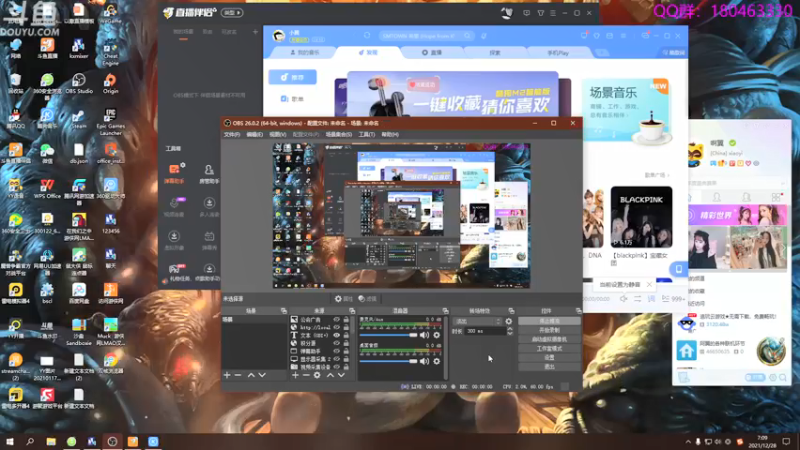
Task: Click the 时长 300 ms duration field
Action: tap(485, 332)
